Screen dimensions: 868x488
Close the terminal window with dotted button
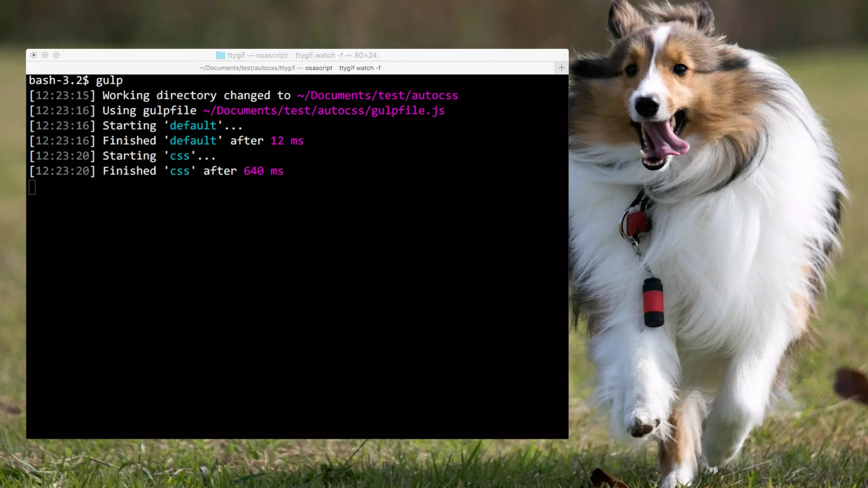click(34, 55)
